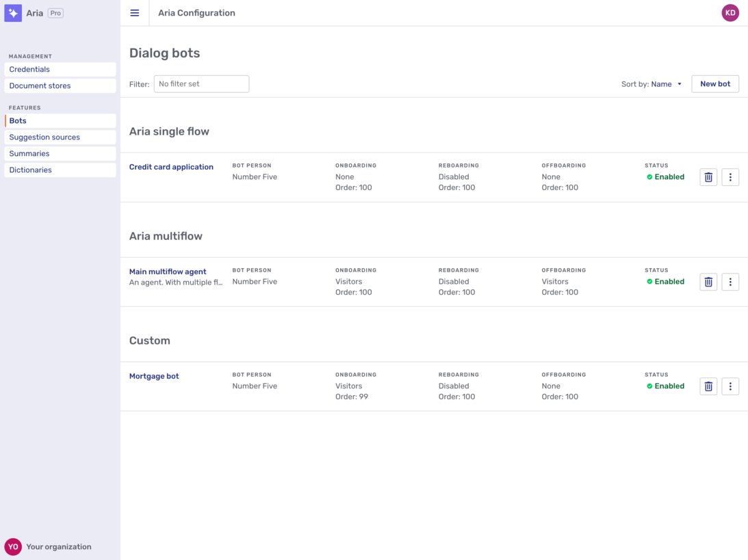Open the options menu for Mortgage bot
Image resolution: width=748 pixels, height=560 pixels.
click(x=730, y=386)
